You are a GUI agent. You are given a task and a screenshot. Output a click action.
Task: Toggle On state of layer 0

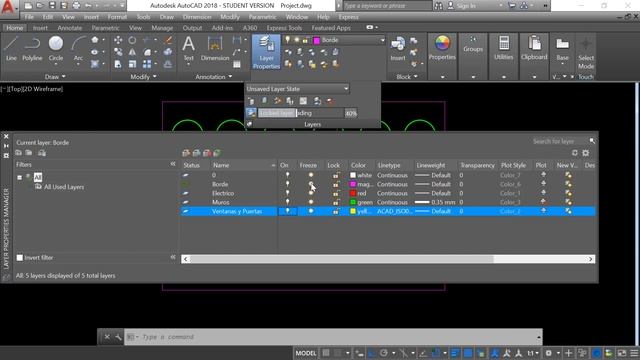287,175
